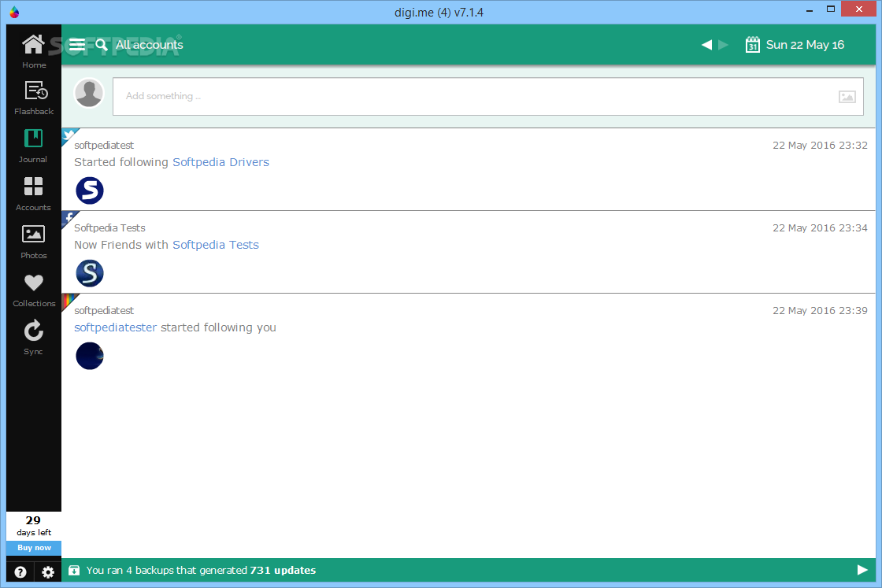Click the digi.me app logo in title bar
Image resolution: width=882 pixels, height=588 pixels.
(x=14, y=12)
